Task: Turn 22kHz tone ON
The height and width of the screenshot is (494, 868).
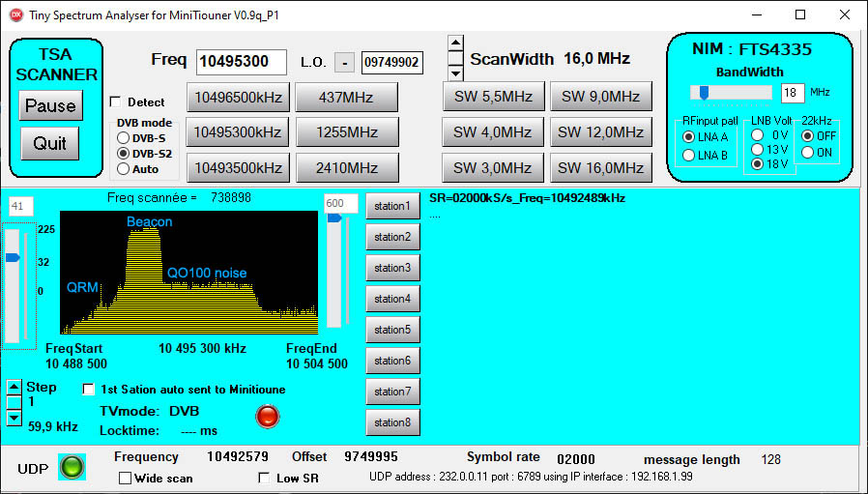Action: tap(807, 152)
